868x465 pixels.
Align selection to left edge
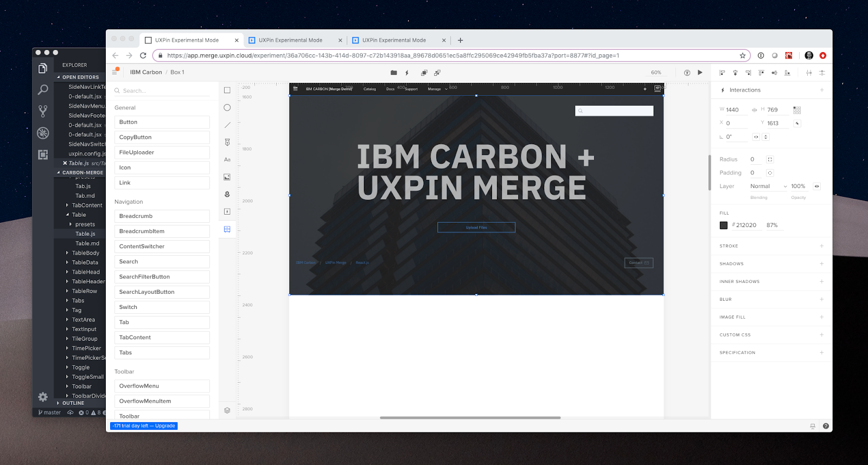click(722, 73)
